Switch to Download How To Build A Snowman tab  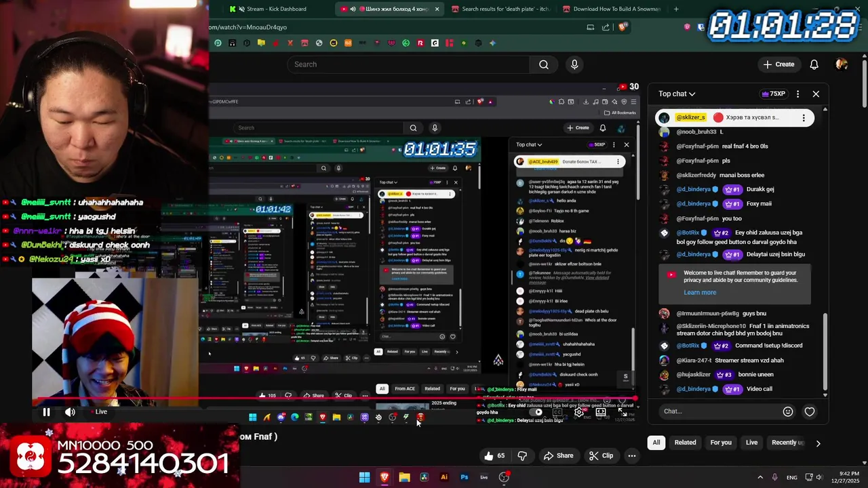point(612,9)
